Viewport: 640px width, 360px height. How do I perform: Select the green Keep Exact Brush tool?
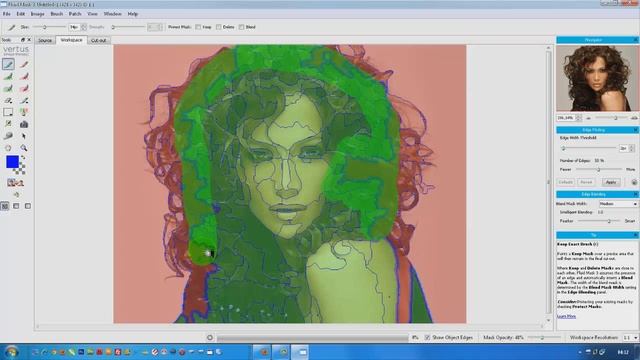pos(8,64)
